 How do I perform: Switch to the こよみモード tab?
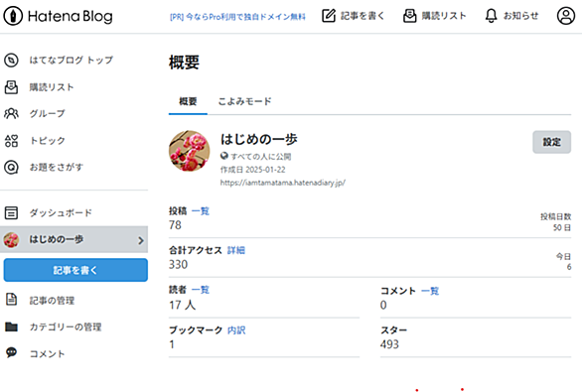click(244, 101)
